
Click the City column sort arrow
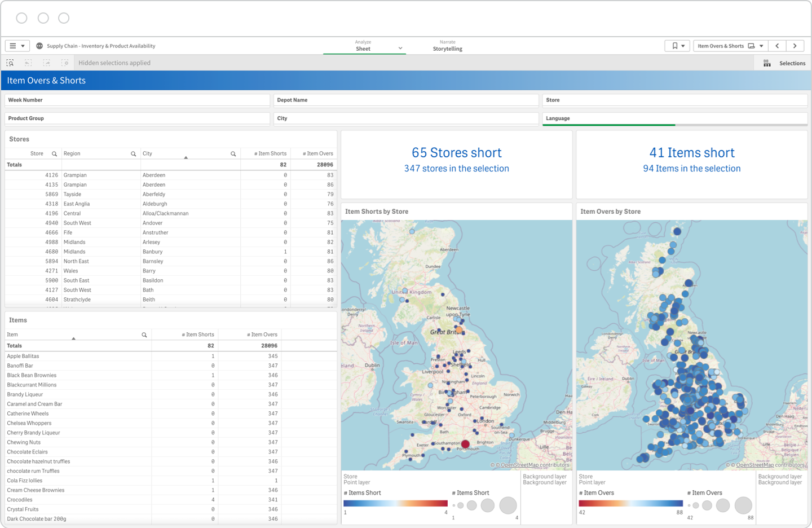[186, 157]
